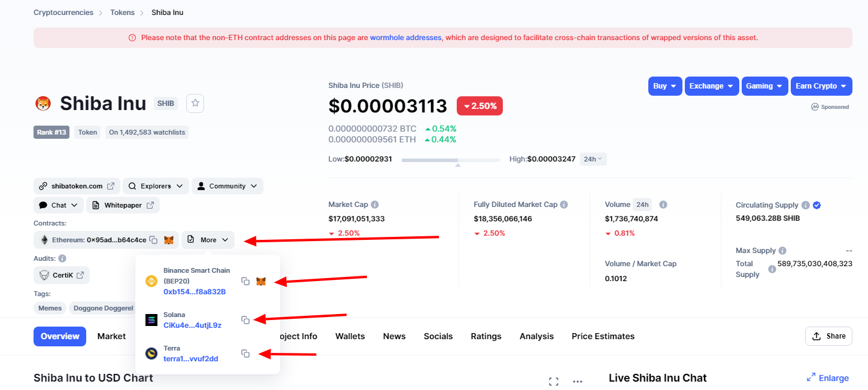Image resolution: width=868 pixels, height=390 pixels.
Task: Open the wormhole addresses link
Action: pos(406,38)
